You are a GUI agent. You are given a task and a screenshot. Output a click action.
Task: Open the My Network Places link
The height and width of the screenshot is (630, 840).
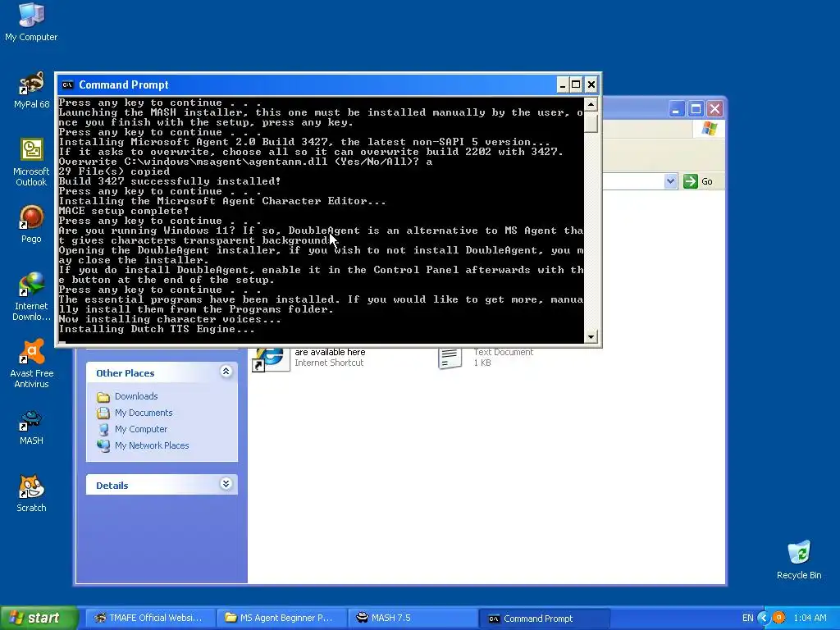click(x=152, y=445)
